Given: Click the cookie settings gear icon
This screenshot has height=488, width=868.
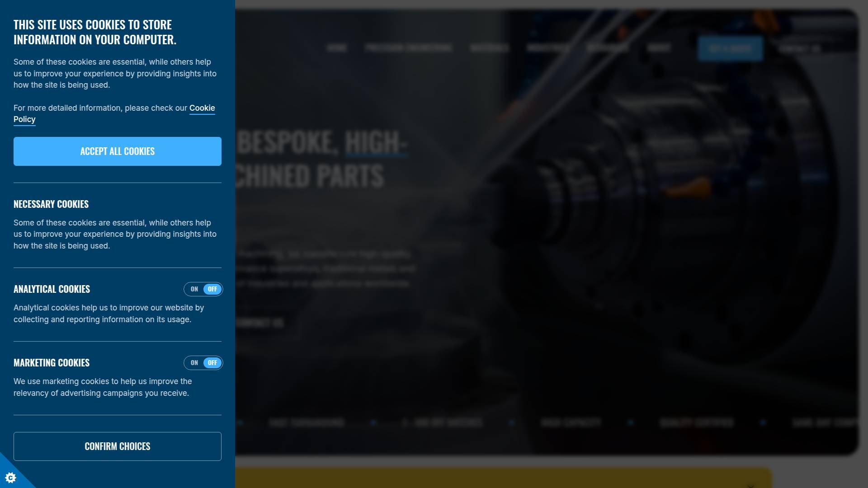Looking at the screenshot, I should (x=10, y=478).
